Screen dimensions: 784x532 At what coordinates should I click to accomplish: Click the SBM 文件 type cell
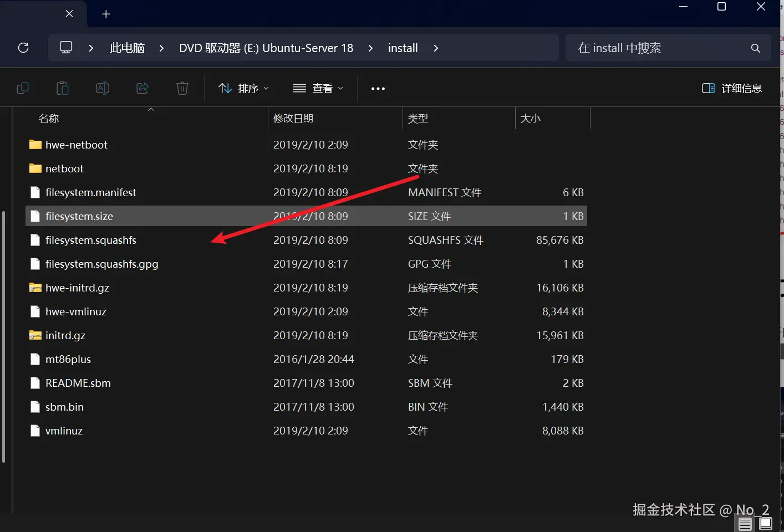[x=430, y=383]
